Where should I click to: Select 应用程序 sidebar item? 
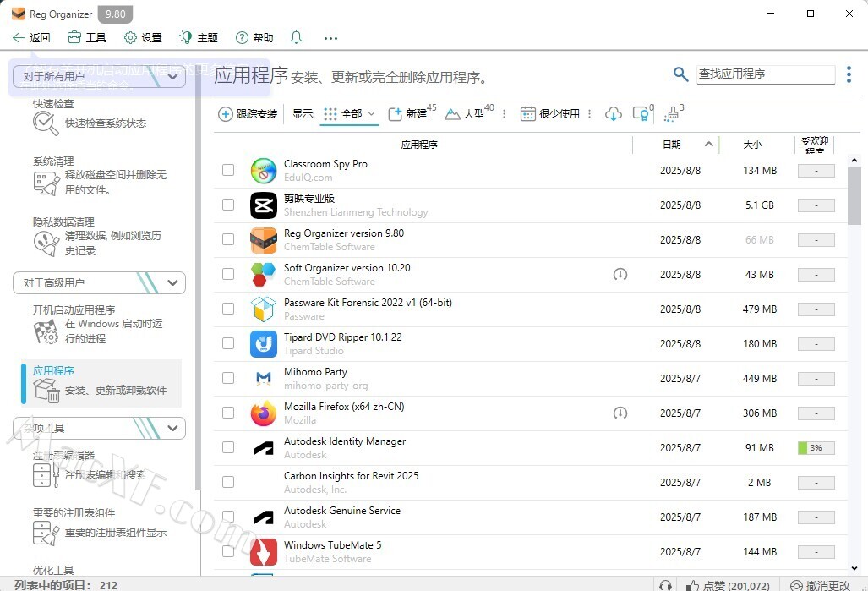tap(101, 384)
